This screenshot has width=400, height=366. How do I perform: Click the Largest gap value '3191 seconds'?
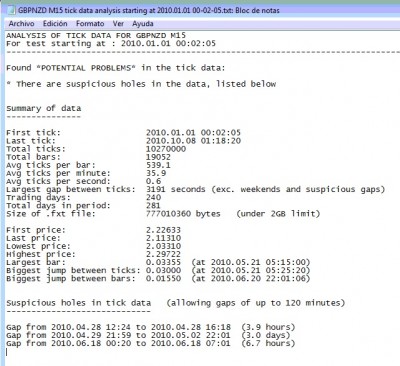click(x=175, y=189)
